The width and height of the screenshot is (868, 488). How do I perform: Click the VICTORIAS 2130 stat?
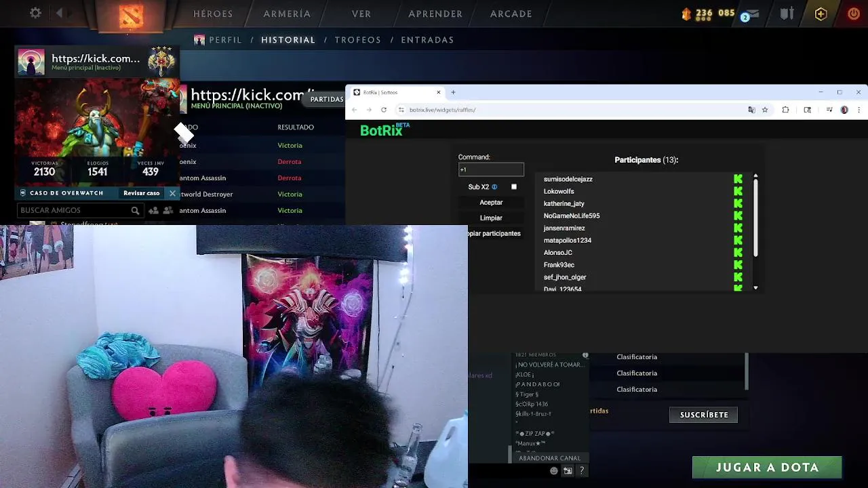pyautogui.click(x=45, y=169)
